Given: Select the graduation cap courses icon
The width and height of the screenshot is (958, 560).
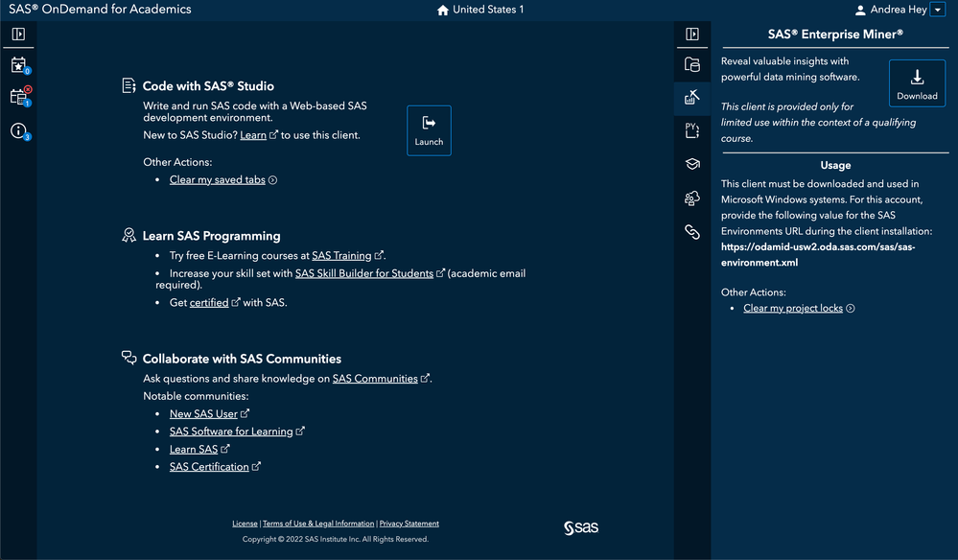Looking at the screenshot, I should click(691, 164).
